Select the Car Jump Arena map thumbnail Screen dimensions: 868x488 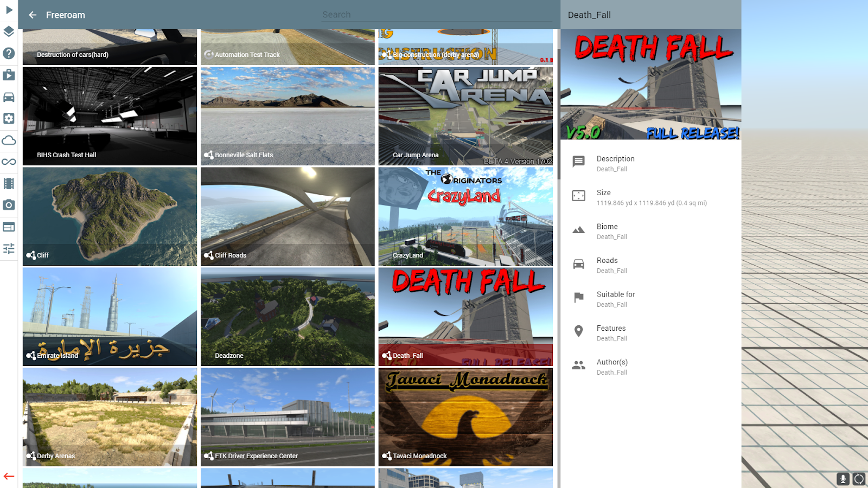point(465,116)
